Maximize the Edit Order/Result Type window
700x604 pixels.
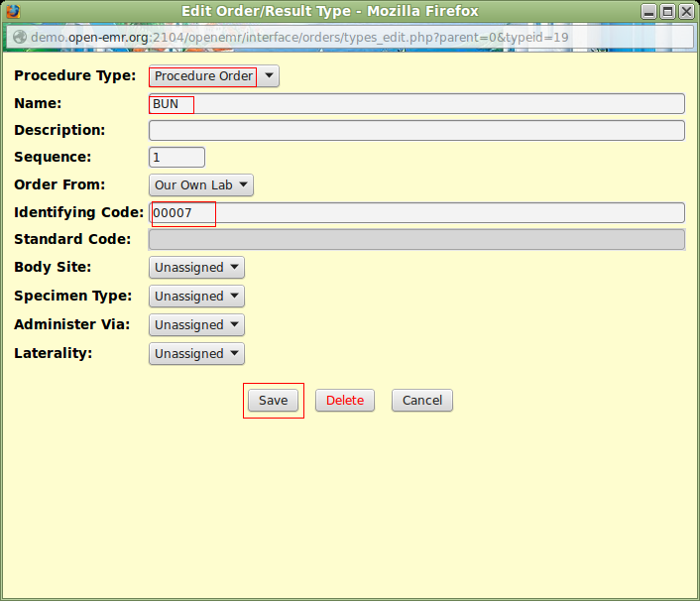click(667, 12)
